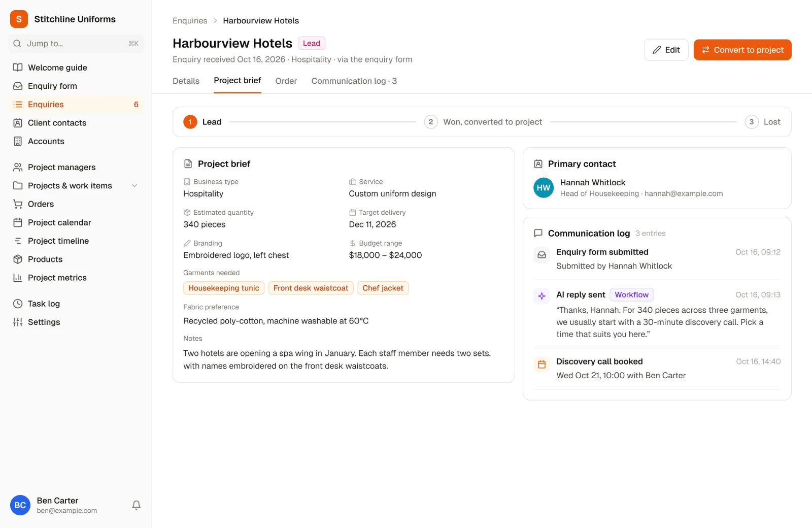Click the Convert to project button
The height and width of the screenshot is (528, 812).
(742, 50)
